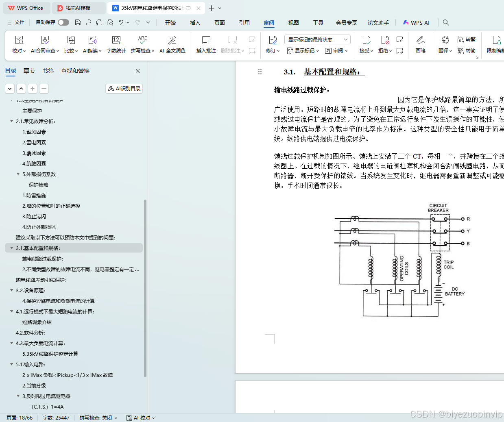Open the 查找和替换 pane tab

point(75,71)
